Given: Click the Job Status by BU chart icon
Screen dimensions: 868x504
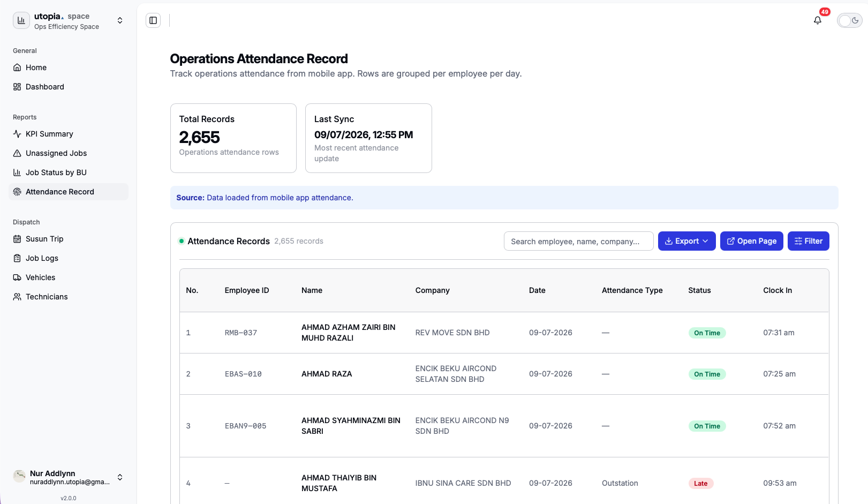Looking at the screenshot, I should [x=17, y=172].
